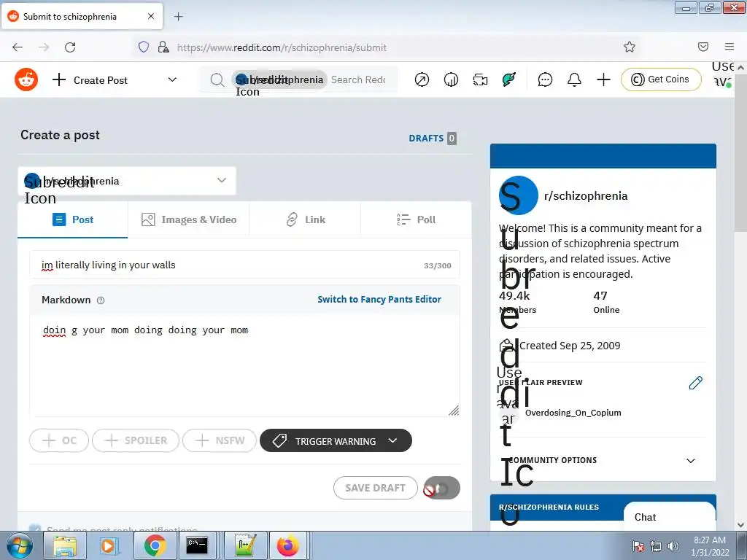
Task: Click the post title input field
Action: (x=244, y=265)
